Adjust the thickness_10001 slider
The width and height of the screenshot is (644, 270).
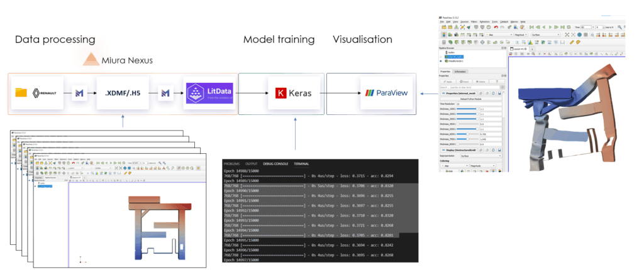click(467, 109)
